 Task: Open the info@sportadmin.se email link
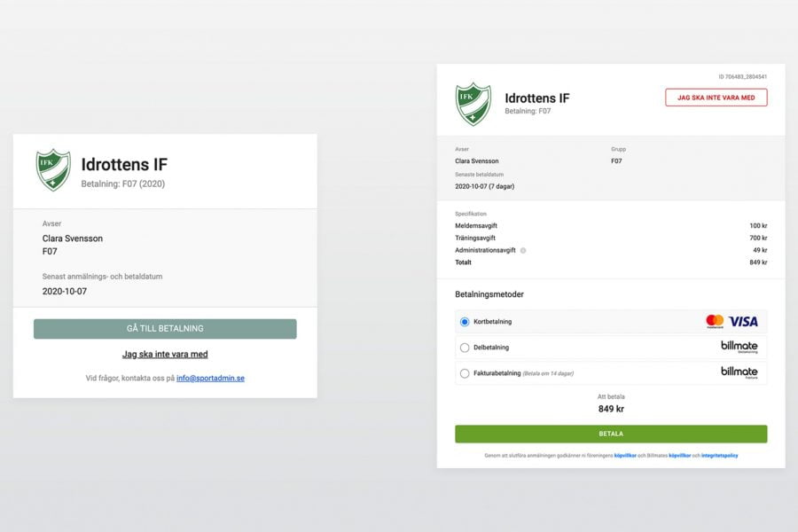pyautogui.click(x=210, y=378)
